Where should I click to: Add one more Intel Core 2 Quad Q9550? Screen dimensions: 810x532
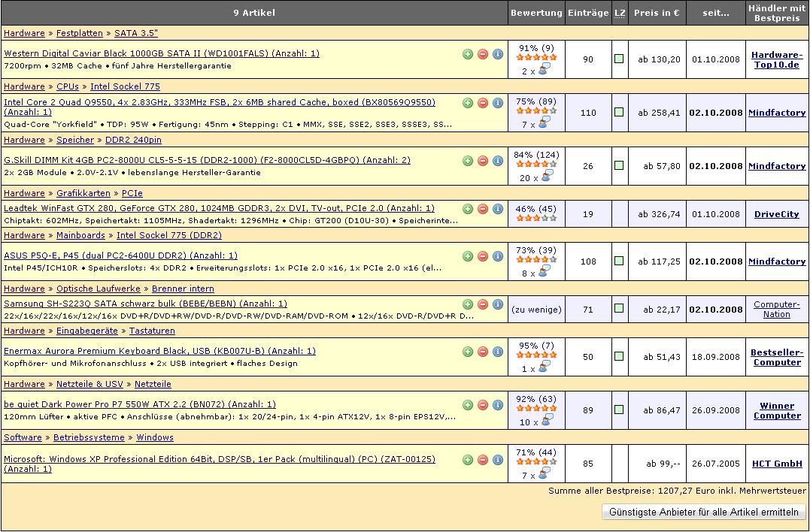click(x=468, y=103)
